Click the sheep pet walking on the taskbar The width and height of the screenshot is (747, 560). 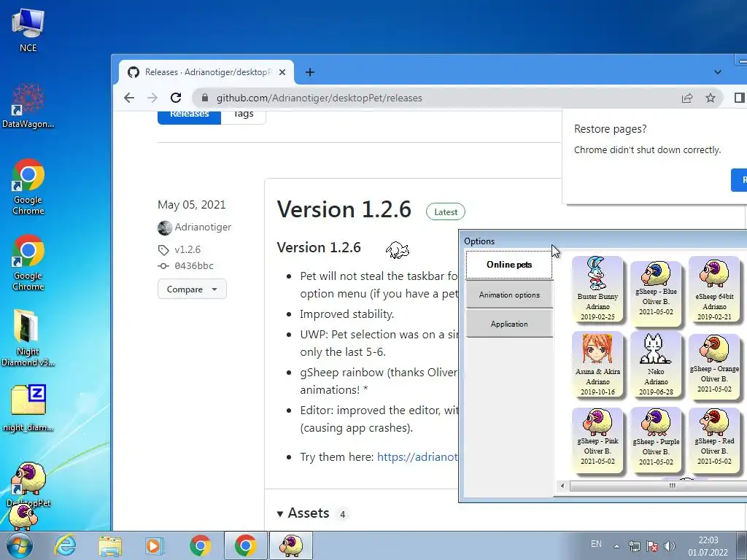pos(23,517)
